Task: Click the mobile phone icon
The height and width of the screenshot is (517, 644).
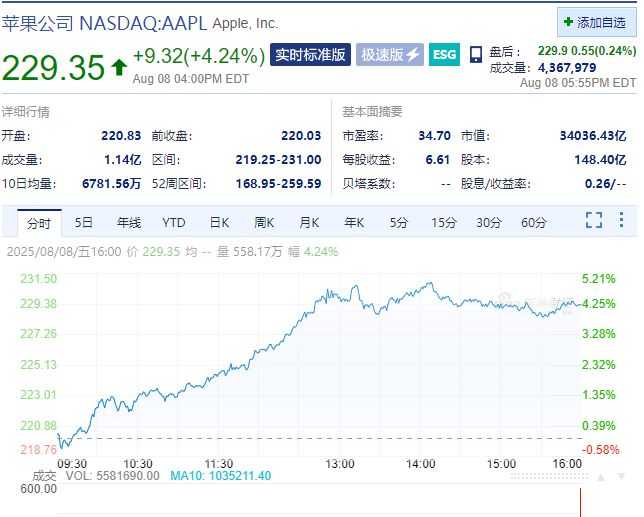Action: pos(475,56)
